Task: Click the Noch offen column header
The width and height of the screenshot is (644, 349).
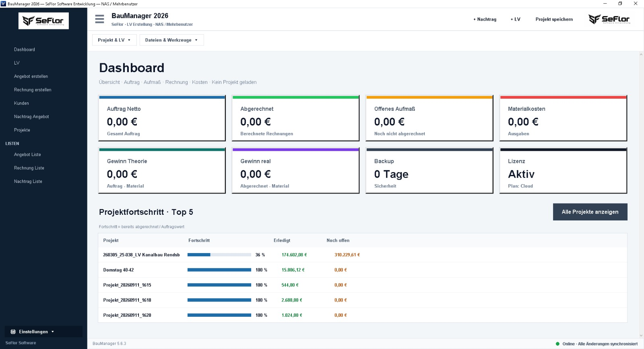Action: coord(338,241)
